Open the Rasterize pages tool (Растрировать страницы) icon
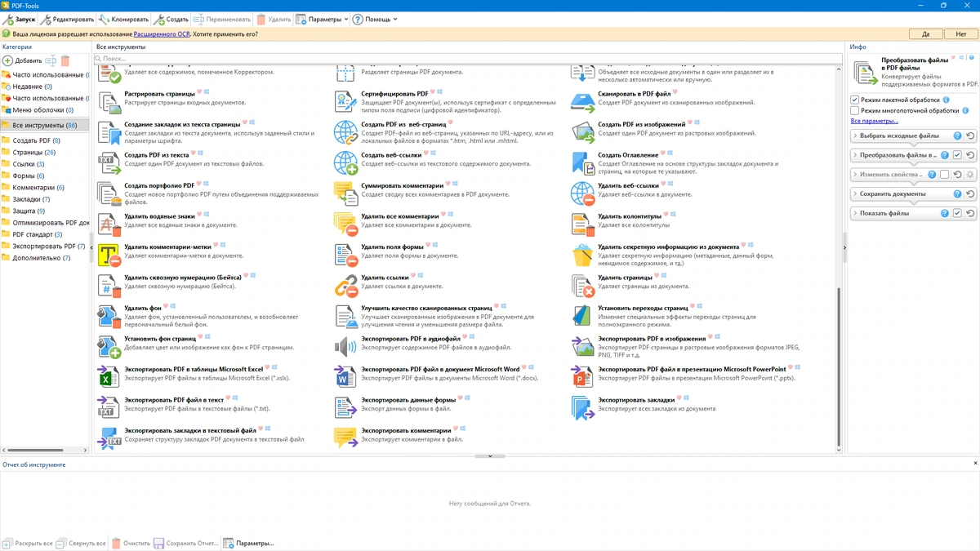The width and height of the screenshot is (980, 551). (109, 101)
